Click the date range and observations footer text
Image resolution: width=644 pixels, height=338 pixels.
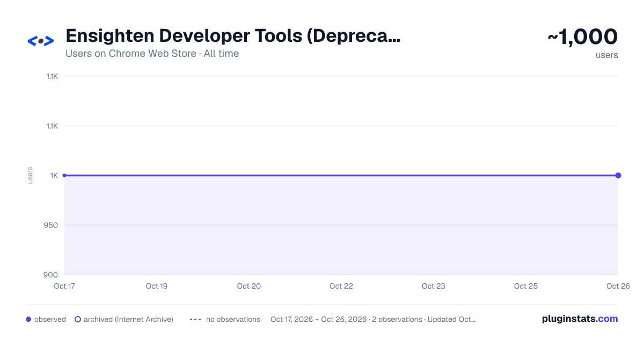point(373,319)
